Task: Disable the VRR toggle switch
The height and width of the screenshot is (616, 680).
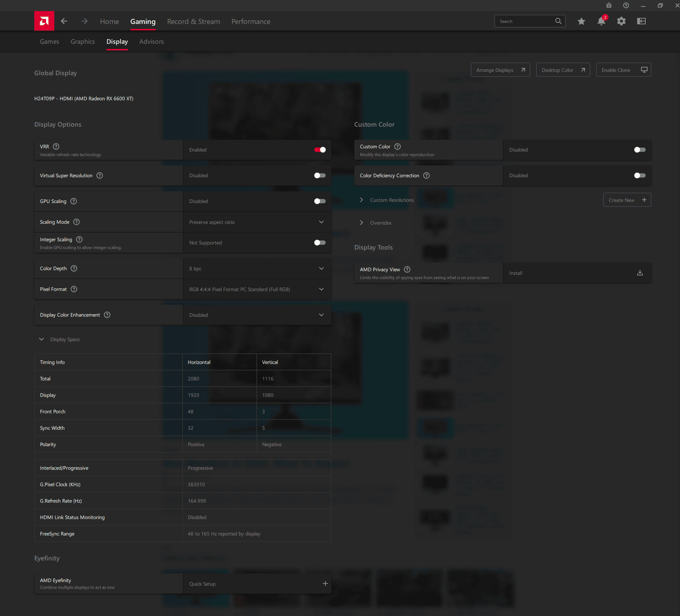Action: tap(320, 150)
